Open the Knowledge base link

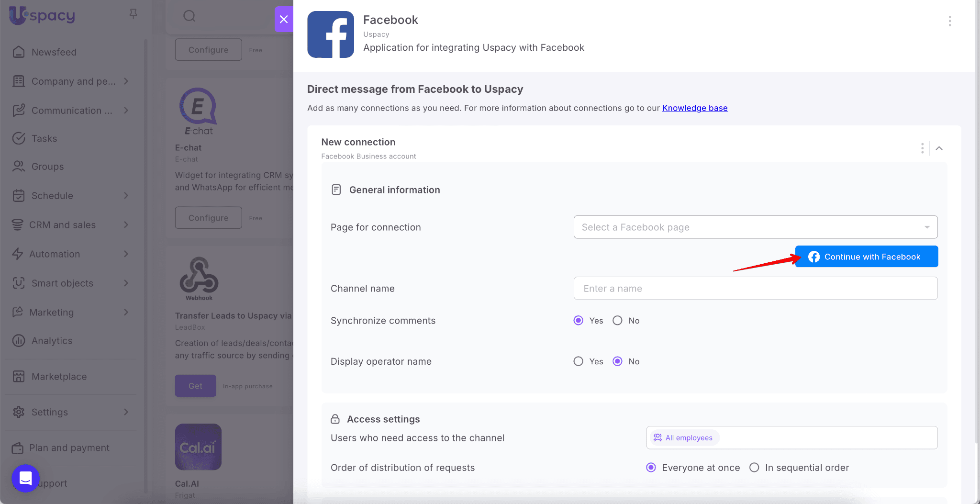pos(694,108)
